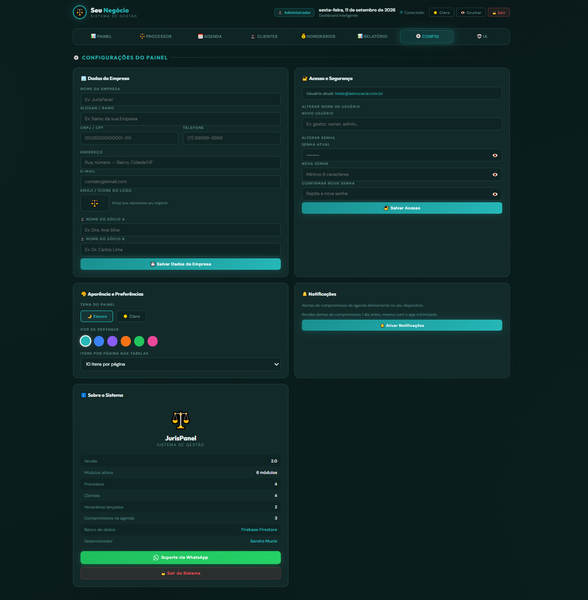The height and width of the screenshot is (600, 588).
Task: Click the Firebase Firestore value
Action: [259, 530]
